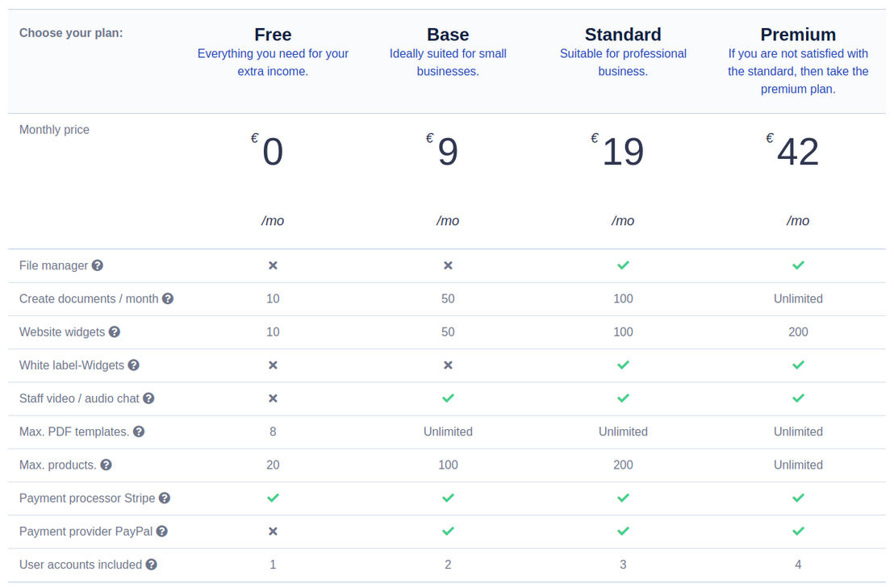This screenshot has width=894, height=588.
Task: Click White label-Widgets cross in Base column
Action: tap(448, 365)
